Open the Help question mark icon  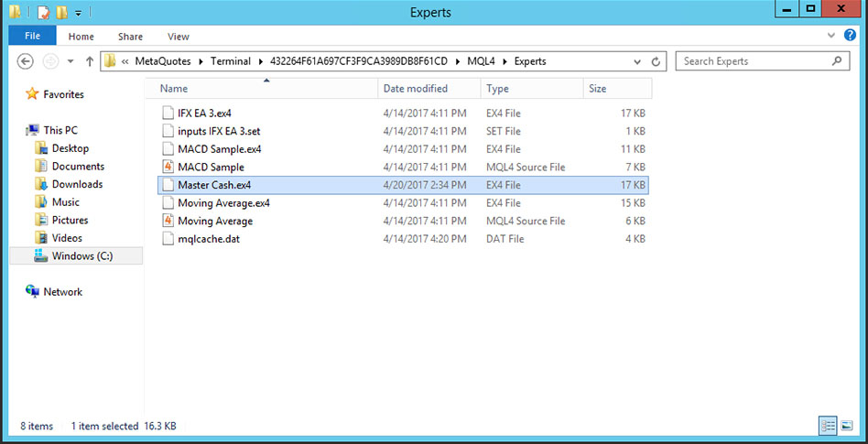click(850, 35)
